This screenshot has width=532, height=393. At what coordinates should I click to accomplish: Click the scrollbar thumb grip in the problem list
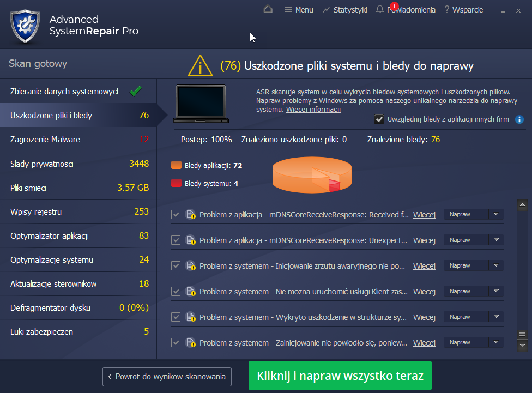pyautogui.click(x=522, y=335)
